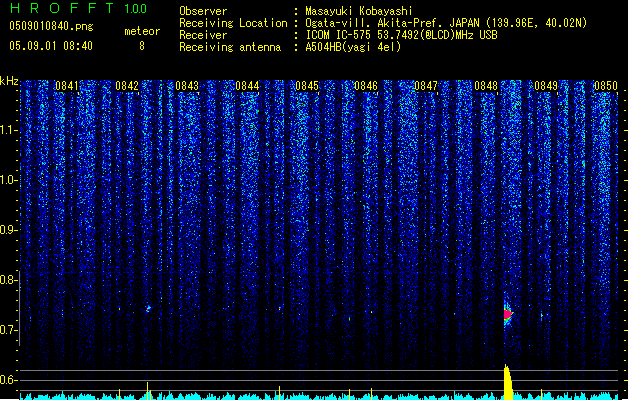Click the 1.1 kHz axis label
Viewport: 629px width, 400px height.
(x=8, y=130)
